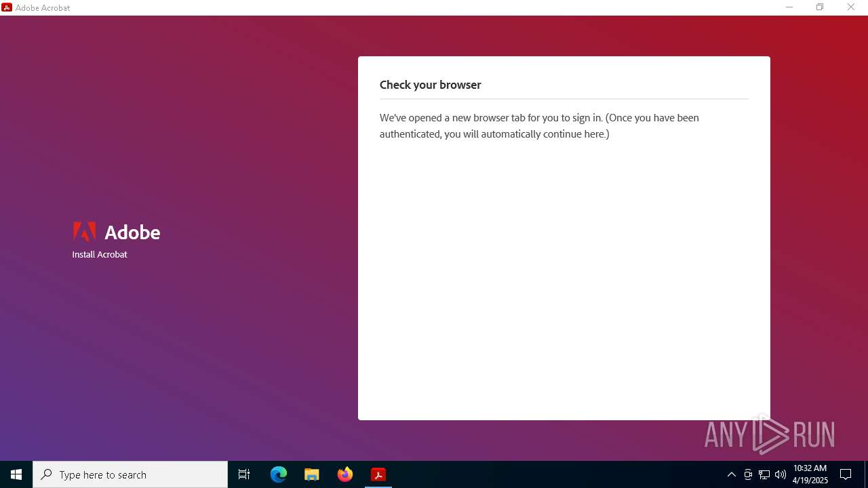Click the Install Acrobat text
Screen dimensions: 868x488
tap(100, 254)
